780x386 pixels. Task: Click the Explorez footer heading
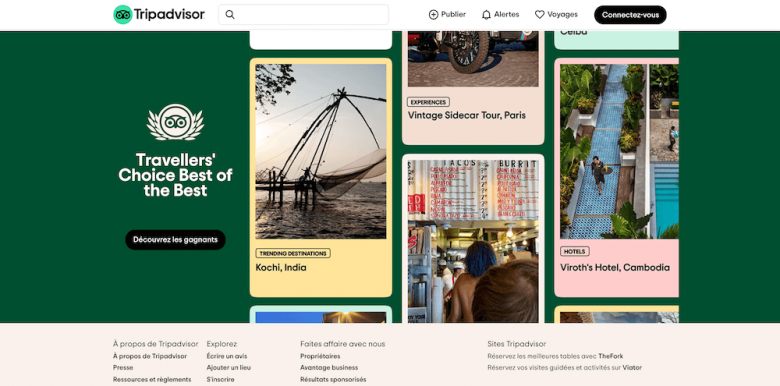click(x=222, y=344)
